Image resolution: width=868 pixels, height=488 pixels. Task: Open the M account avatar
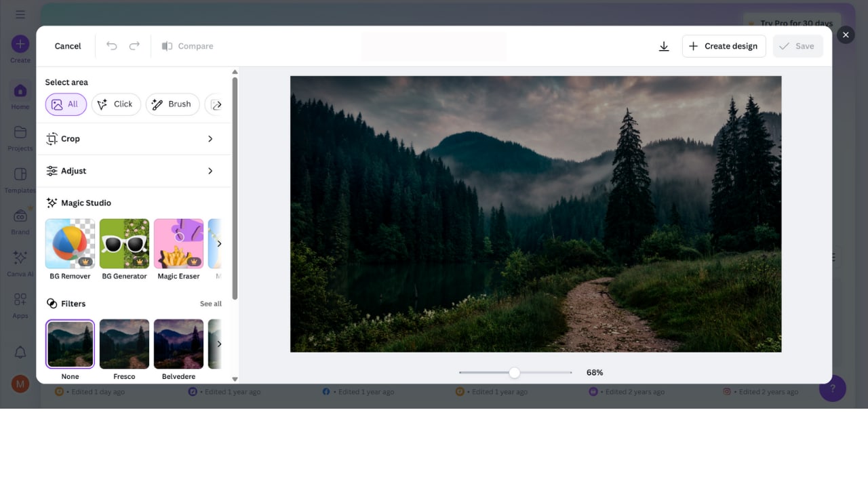point(20,384)
